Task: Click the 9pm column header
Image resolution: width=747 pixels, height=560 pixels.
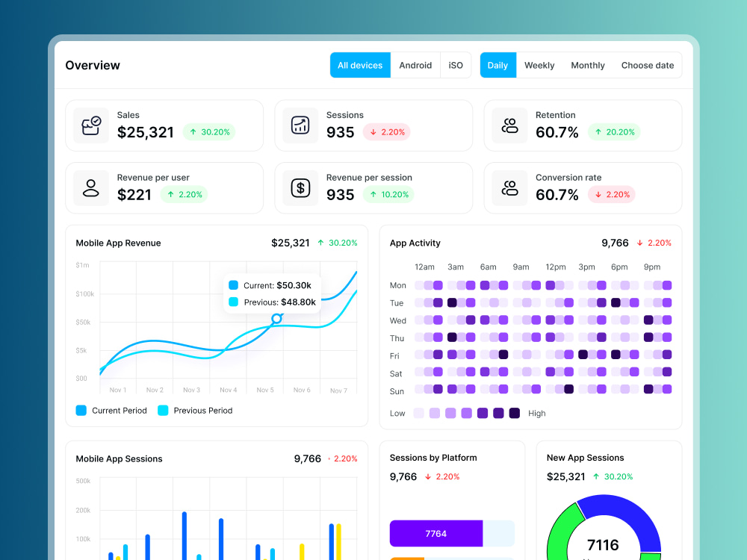Action: (652, 267)
